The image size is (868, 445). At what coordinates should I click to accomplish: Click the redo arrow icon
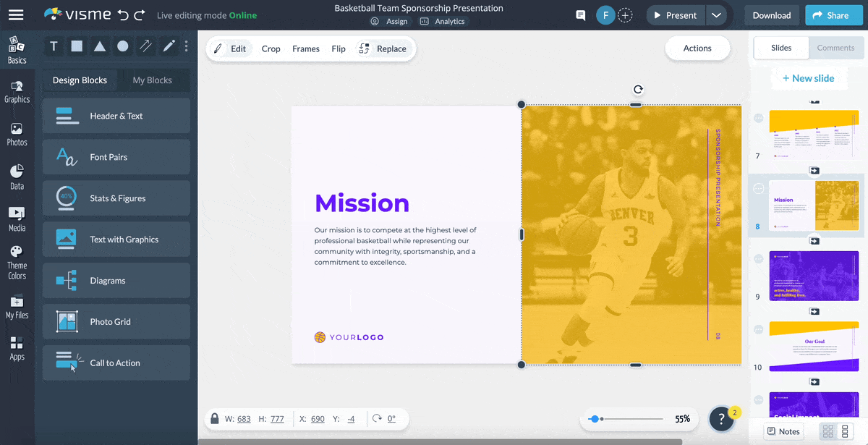[140, 15]
